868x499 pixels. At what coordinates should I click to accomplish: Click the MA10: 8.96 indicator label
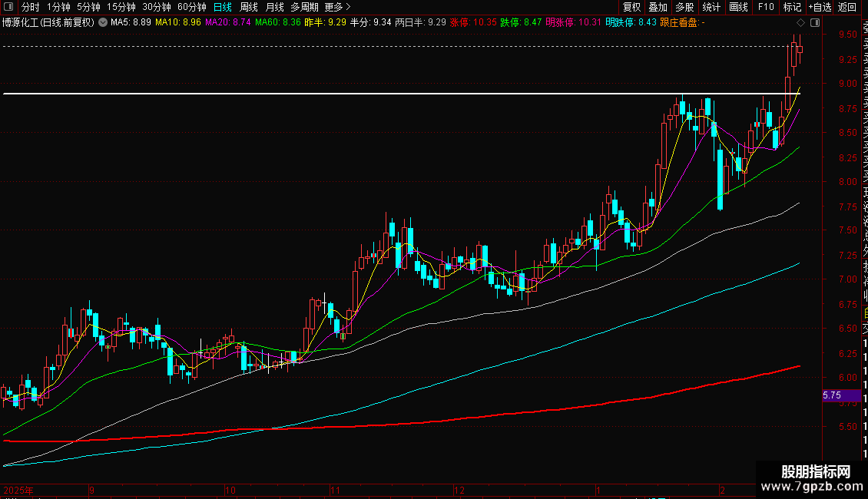coord(178,23)
